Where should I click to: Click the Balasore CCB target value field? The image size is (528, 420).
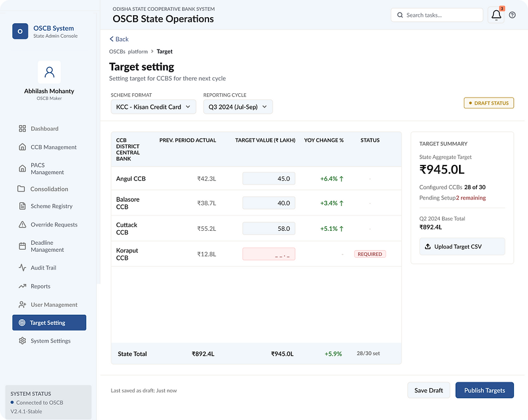tap(269, 203)
